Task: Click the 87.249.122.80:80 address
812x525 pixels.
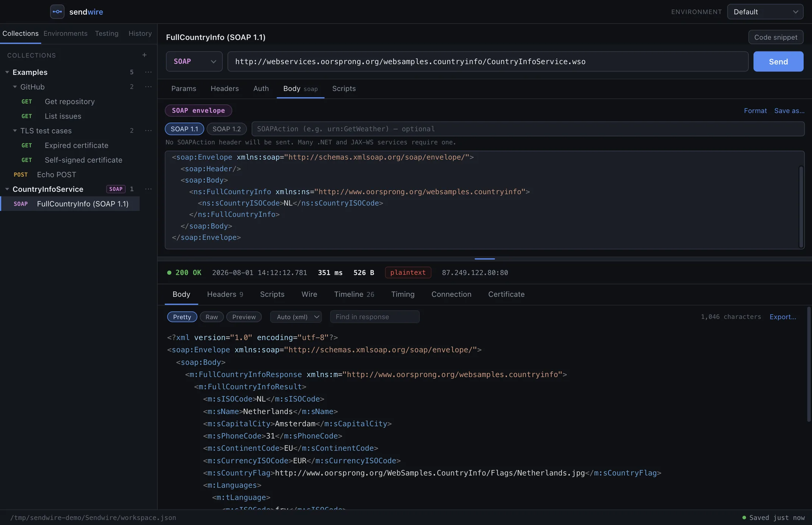Action: pyautogui.click(x=475, y=273)
